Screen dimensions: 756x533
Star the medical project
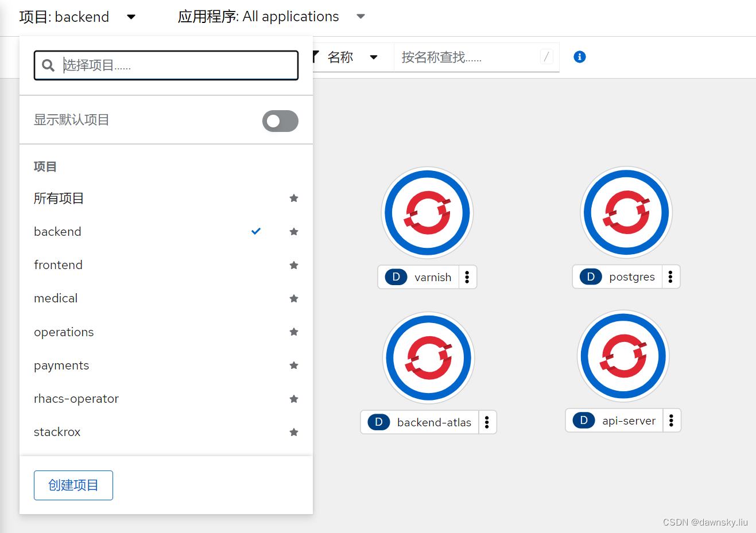point(294,298)
